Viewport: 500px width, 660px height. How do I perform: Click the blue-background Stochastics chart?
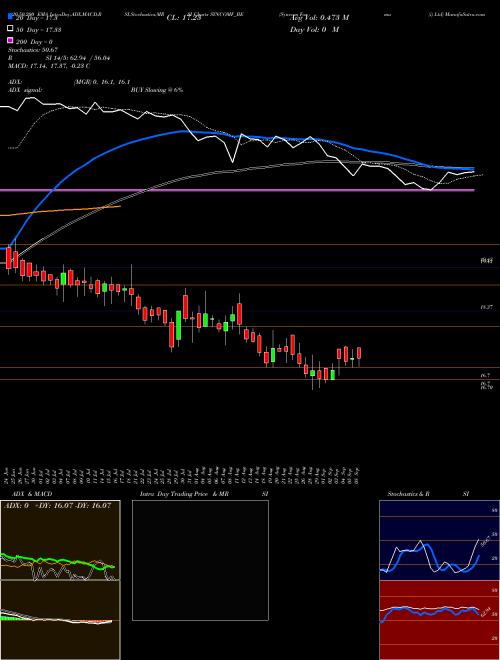439,540
